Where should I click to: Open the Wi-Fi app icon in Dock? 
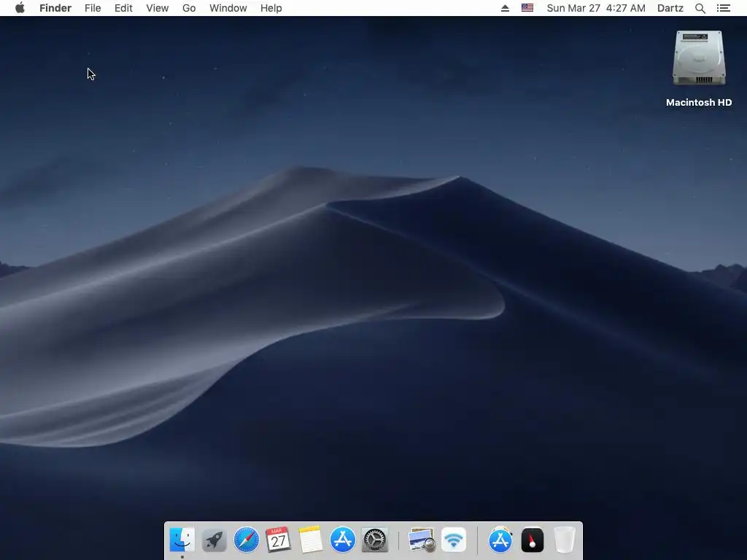[454, 540]
